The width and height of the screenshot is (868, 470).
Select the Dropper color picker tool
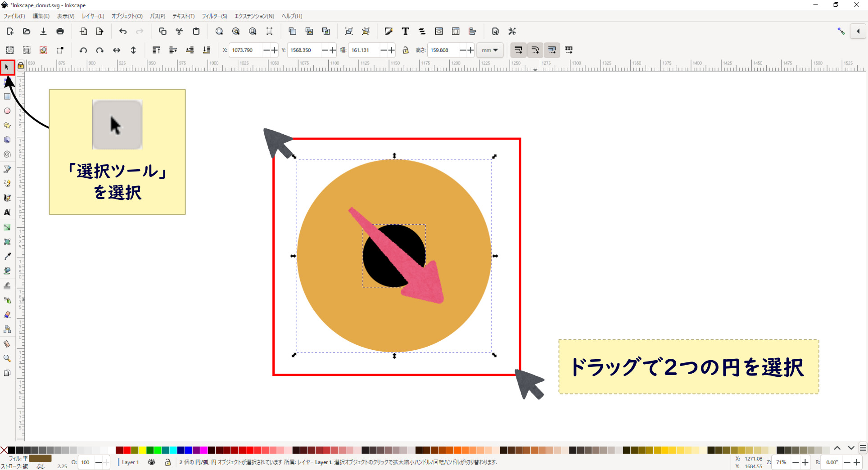7,256
